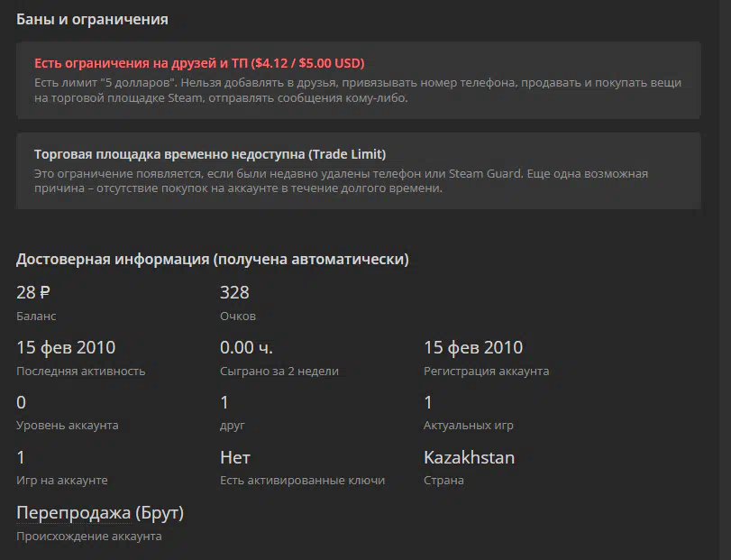Viewport: 731px width, 560px height.
Task: Click the 'Страна' label
Action: click(443, 480)
